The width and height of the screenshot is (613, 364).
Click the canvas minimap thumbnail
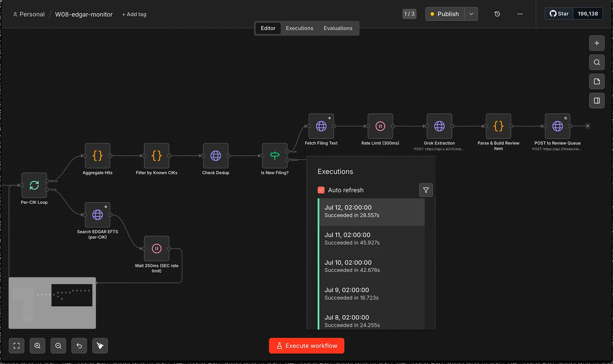click(52, 303)
